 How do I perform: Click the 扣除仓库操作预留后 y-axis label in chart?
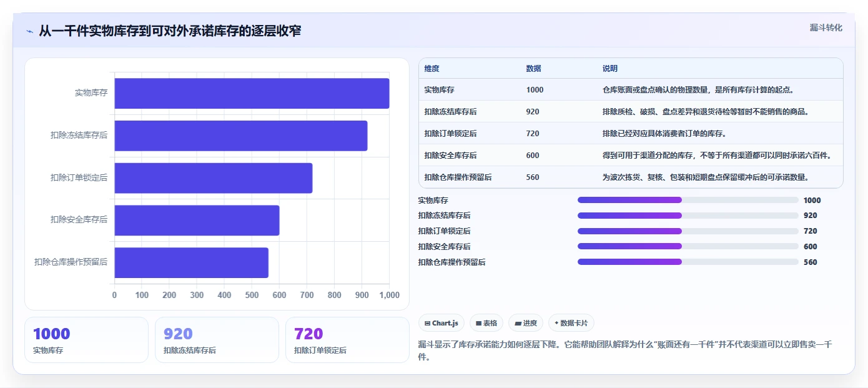point(71,262)
